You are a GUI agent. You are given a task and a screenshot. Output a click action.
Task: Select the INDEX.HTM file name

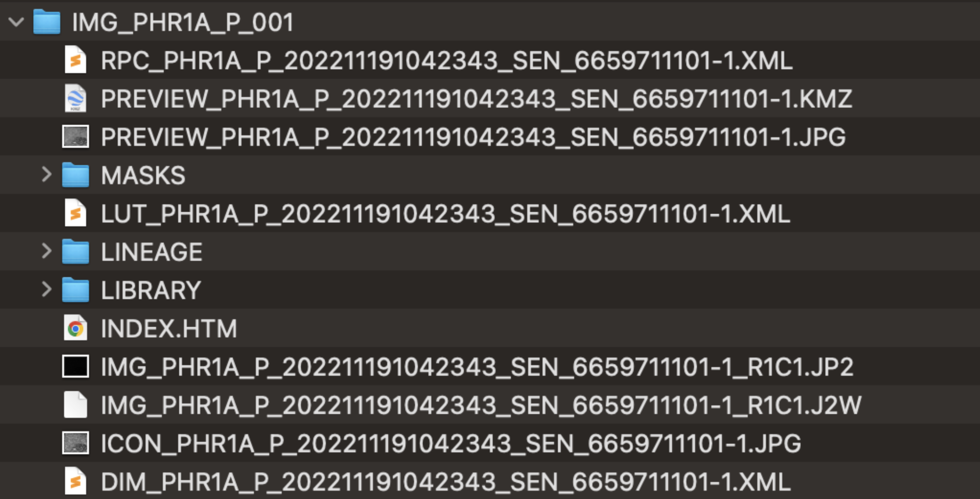169,329
